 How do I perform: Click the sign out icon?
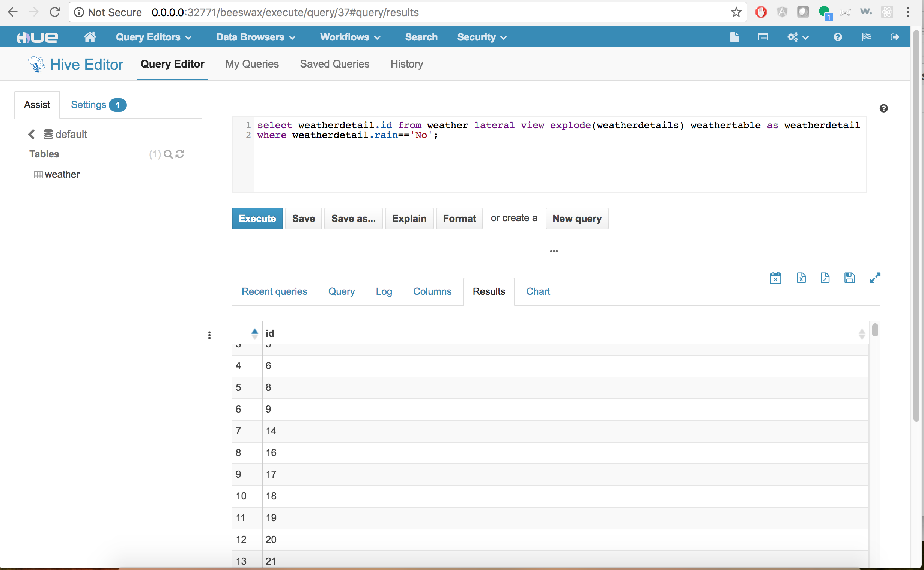(x=895, y=37)
